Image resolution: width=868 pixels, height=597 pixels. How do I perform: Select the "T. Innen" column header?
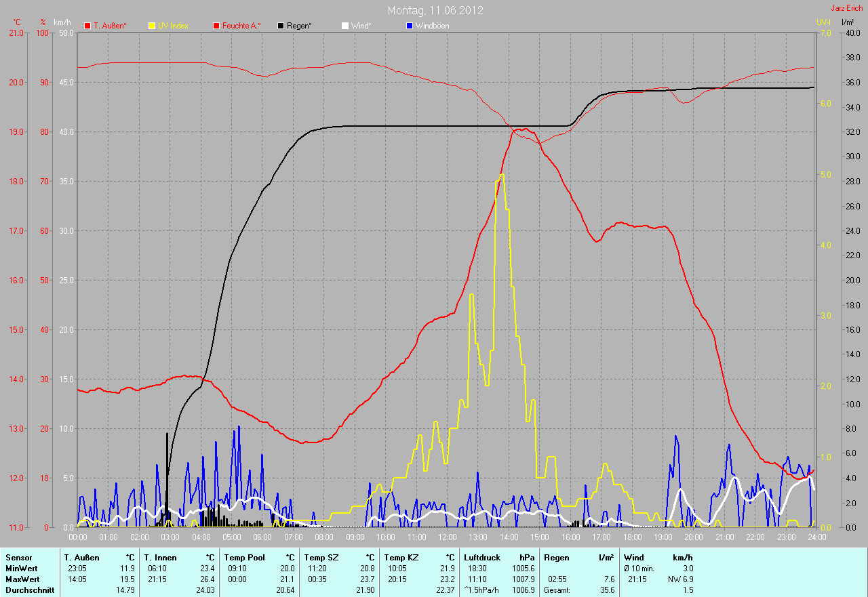tap(161, 557)
